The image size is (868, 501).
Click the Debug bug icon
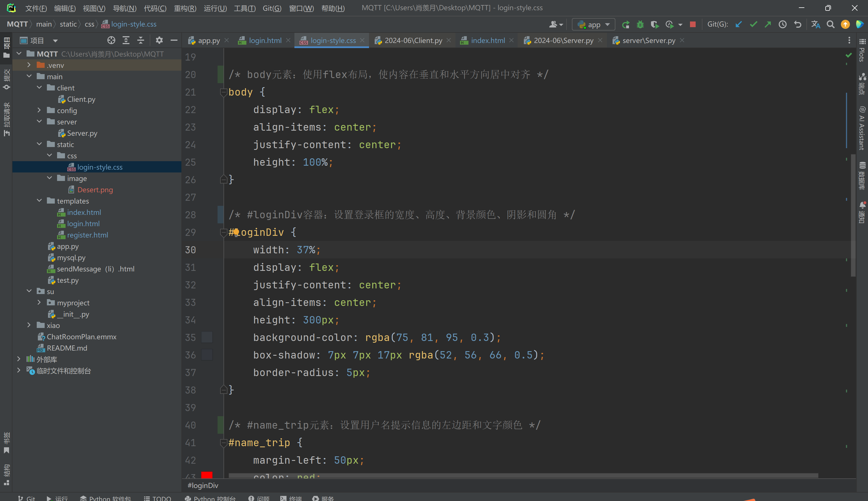pyautogui.click(x=640, y=24)
